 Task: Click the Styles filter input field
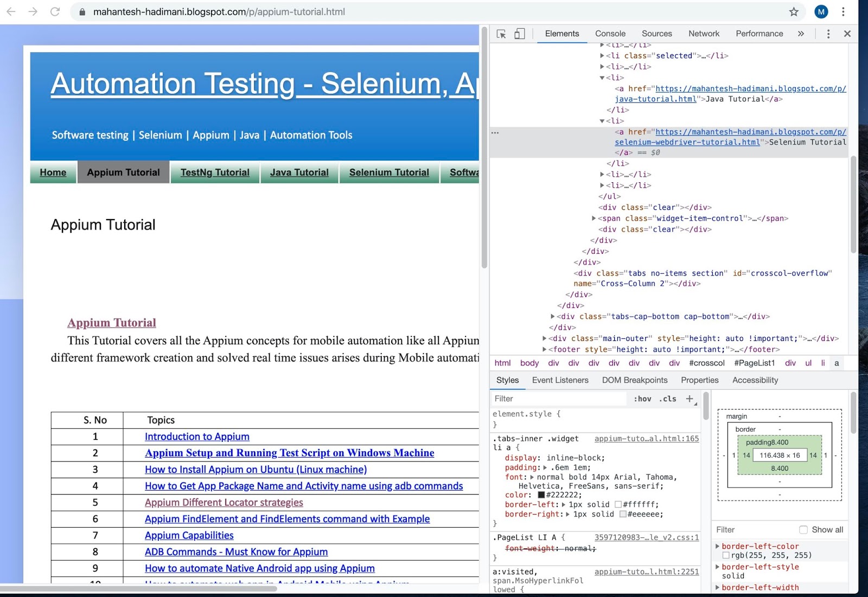(559, 399)
